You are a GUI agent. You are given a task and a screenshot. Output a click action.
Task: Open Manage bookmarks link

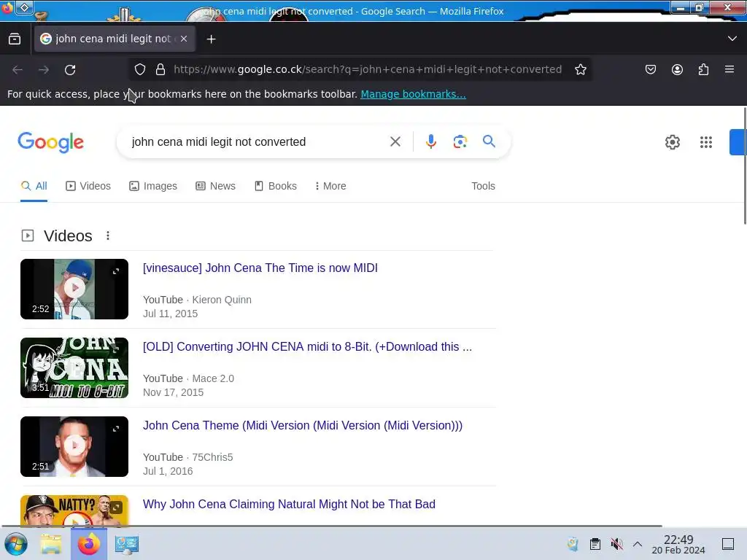[413, 94]
